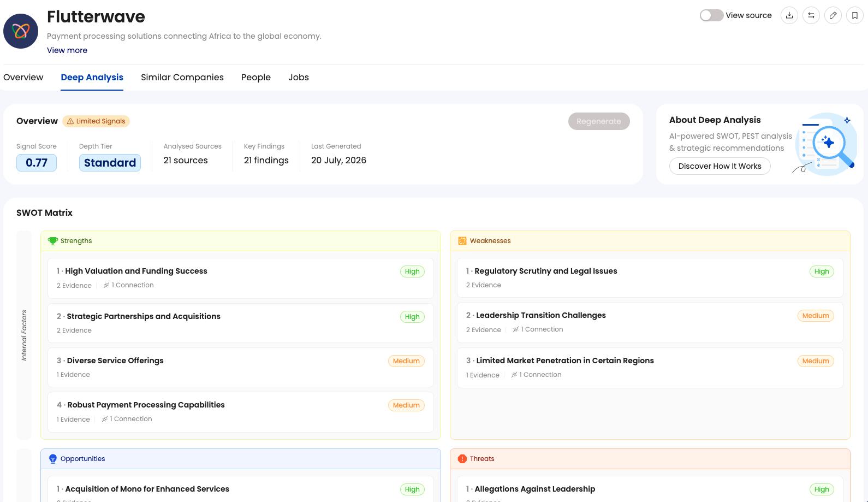The height and width of the screenshot is (502, 868).
Task: Open Regulatory Scrutiny and Legal Issues card
Action: 650,278
